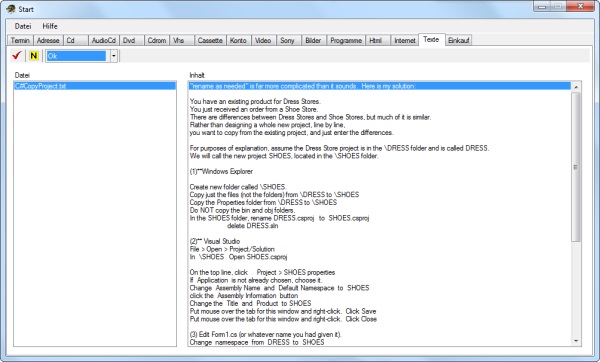This screenshot has width=600, height=362.
Task: Click the application icon in title bar
Action: (11, 9)
